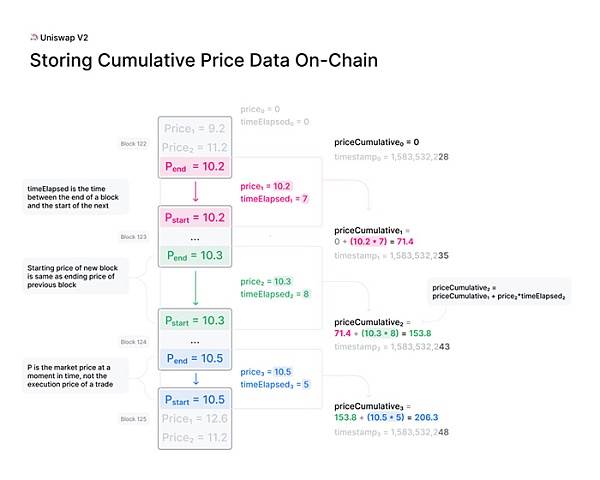Click the priceCumulative3 result 206.3
Screen dimensions: 600x480
click(426, 417)
